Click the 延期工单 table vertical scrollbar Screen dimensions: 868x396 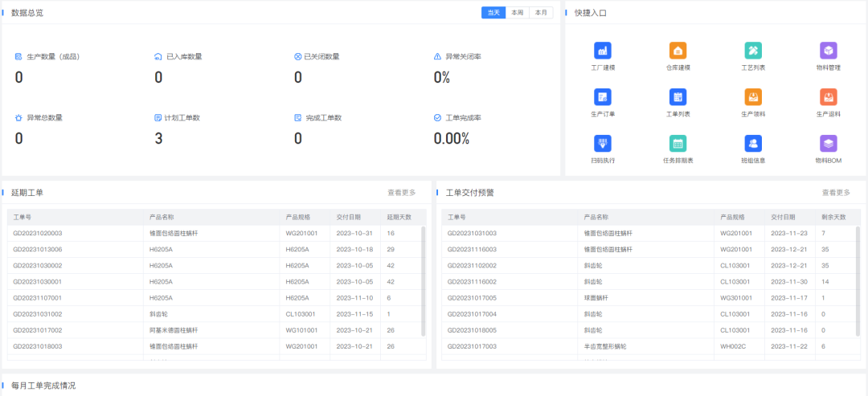point(424,281)
